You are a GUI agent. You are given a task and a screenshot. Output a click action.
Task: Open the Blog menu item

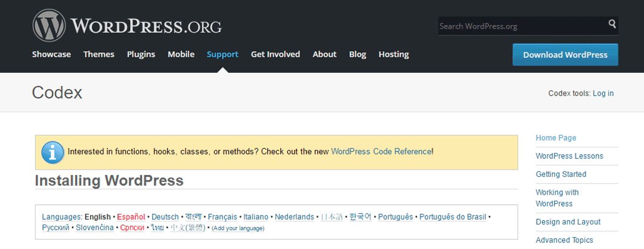[358, 54]
